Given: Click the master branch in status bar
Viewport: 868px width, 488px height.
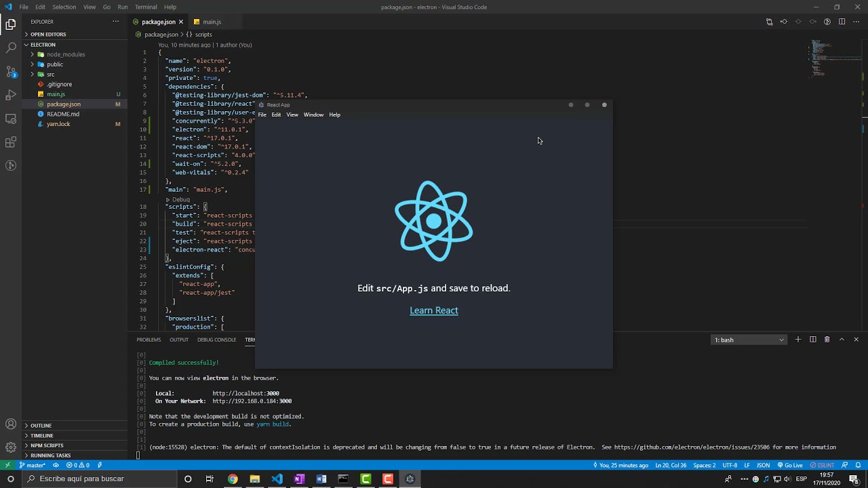Looking at the screenshot, I should (33, 465).
